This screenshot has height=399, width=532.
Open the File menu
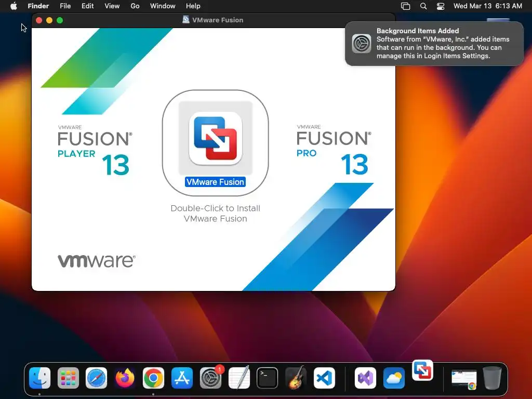point(65,6)
